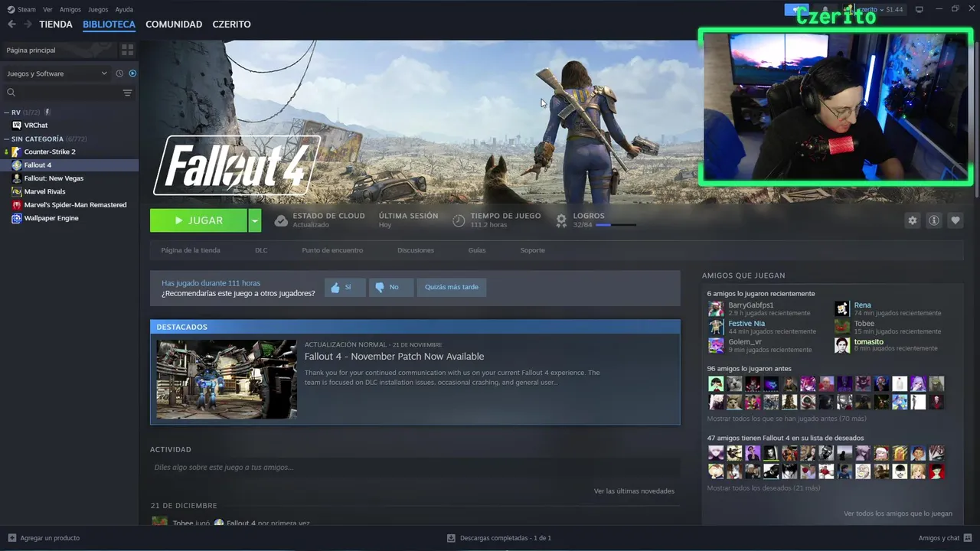Click Ver las últimas novedades
The image size is (980, 551).
pos(634,491)
